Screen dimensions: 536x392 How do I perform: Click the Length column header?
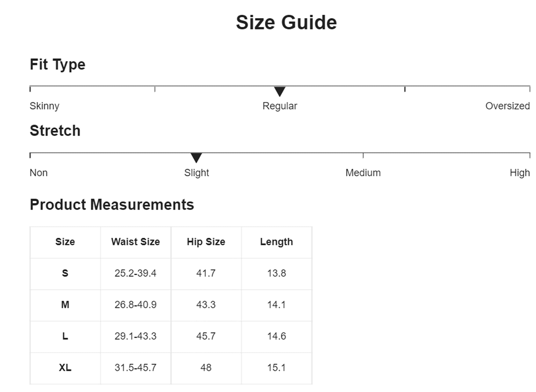276,242
